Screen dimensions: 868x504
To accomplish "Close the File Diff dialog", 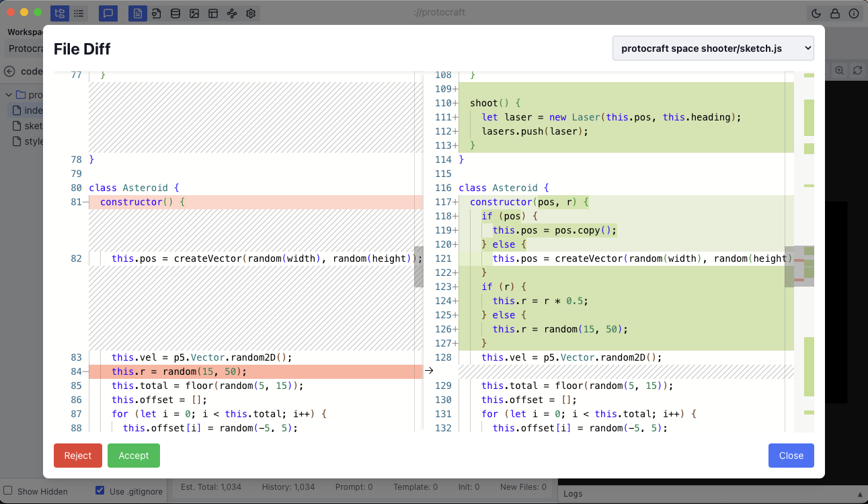I will (x=791, y=456).
